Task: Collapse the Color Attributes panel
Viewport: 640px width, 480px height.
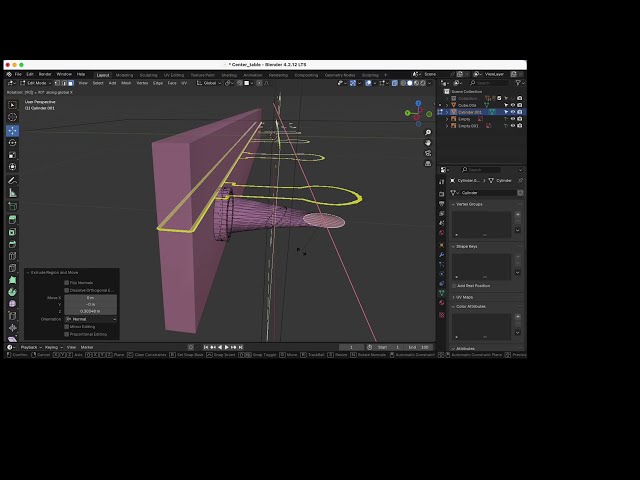Action: click(x=453, y=307)
